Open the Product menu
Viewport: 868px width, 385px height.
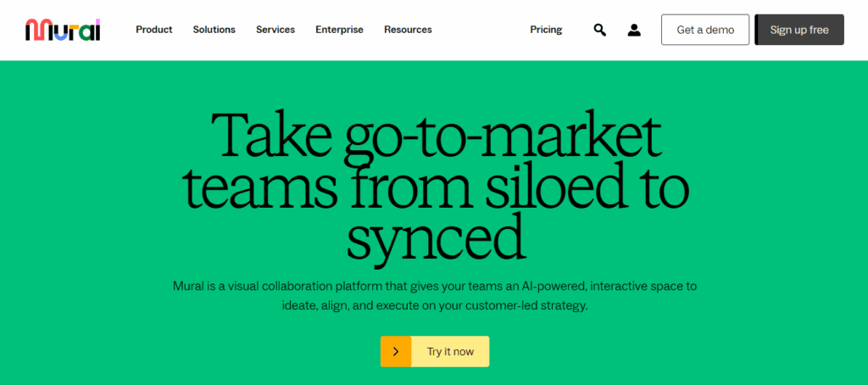tap(154, 30)
